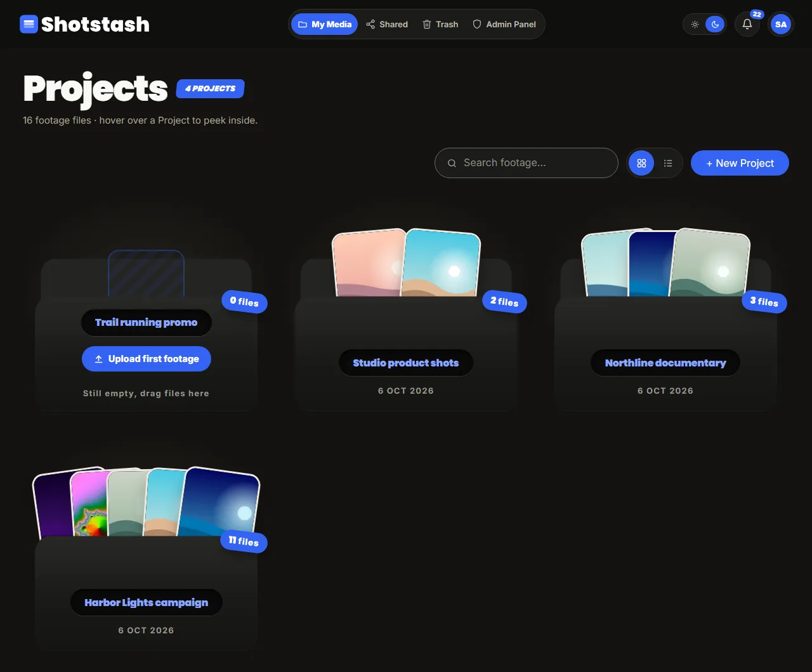Screen dimensions: 812x672
Task: Click the 2 files badge
Action: 504,302
